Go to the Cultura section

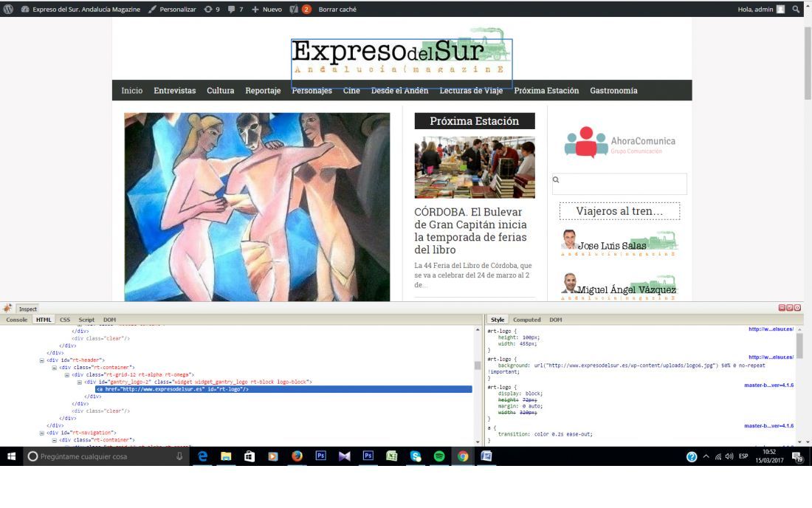pos(220,91)
